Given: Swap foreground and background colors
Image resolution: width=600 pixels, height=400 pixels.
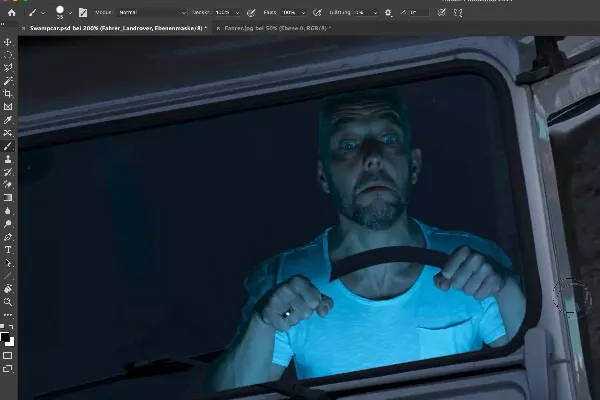Looking at the screenshot, I should click(11, 327).
